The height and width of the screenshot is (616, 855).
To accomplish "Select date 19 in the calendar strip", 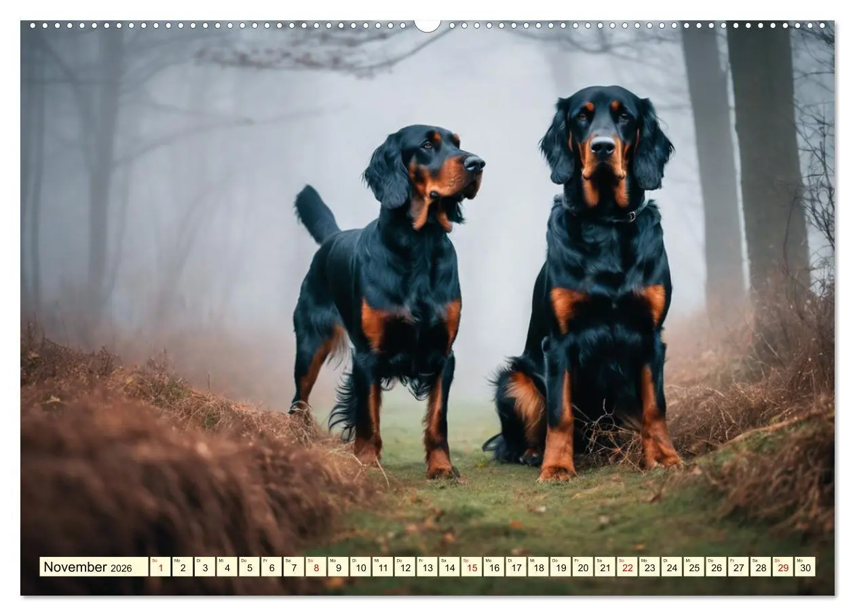I will [560, 567].
